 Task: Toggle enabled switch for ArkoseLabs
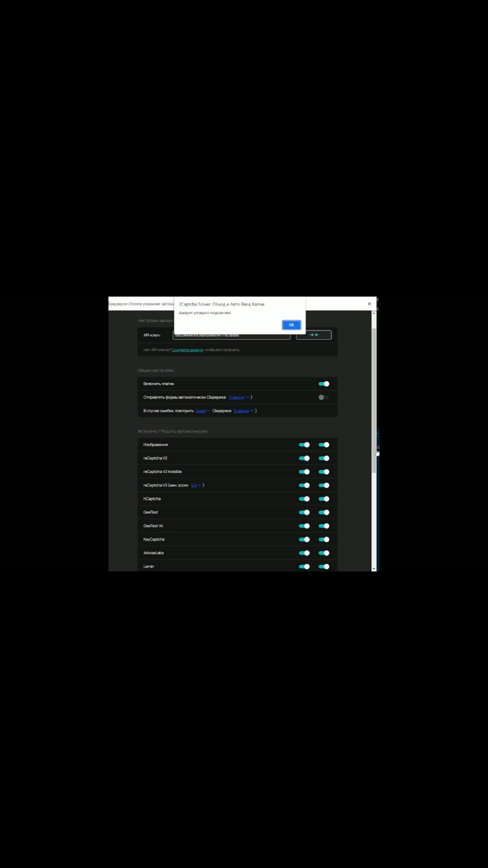pyautogui.click(x=305, y=553)
